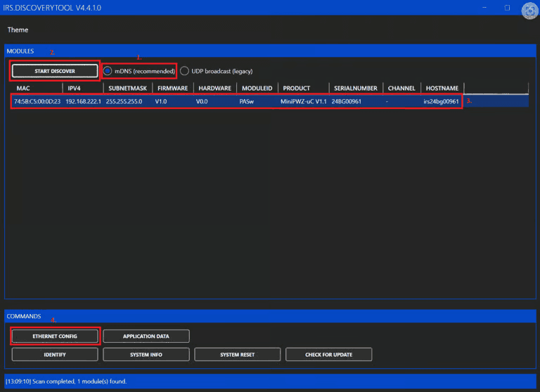Select IP address cell 192.168.222.1
The height and width of the screenshot is (392, 540).
(84, 101)
